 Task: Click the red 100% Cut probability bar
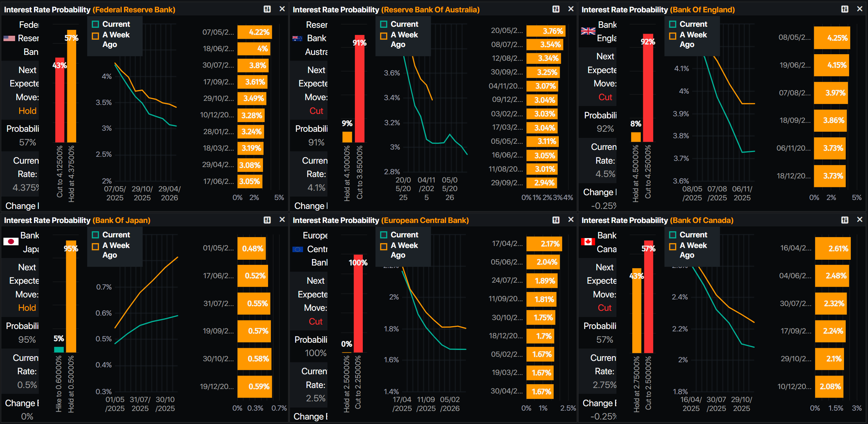[x=358, y=304]
